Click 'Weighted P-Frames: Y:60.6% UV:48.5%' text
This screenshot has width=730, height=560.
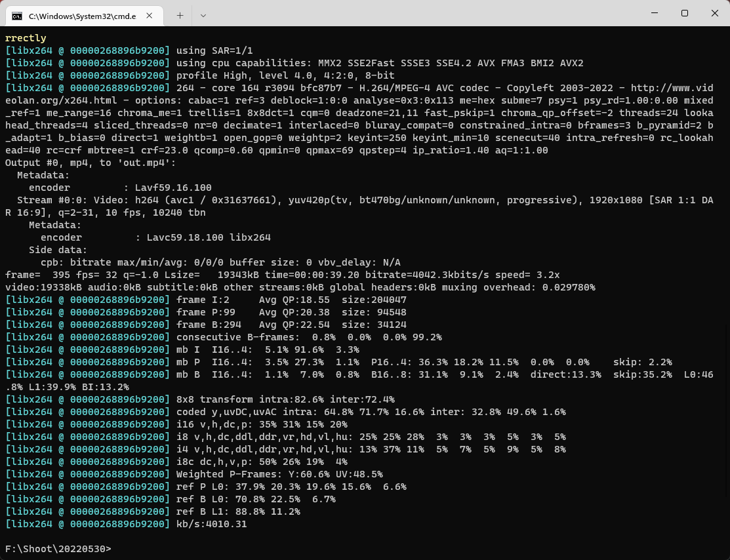(279, 474)
